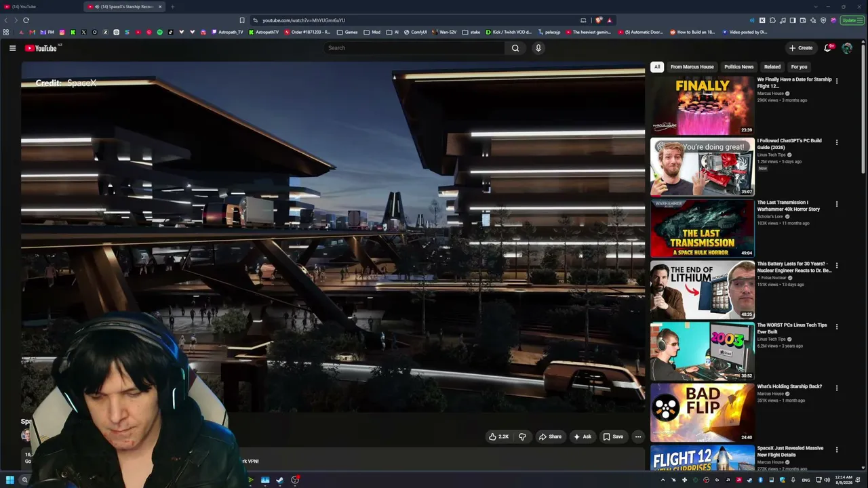The height and width of the screenshot is (488, 868).
Task: Open 'The End of Lithium' video thumbnail
Action: (702, 289)
